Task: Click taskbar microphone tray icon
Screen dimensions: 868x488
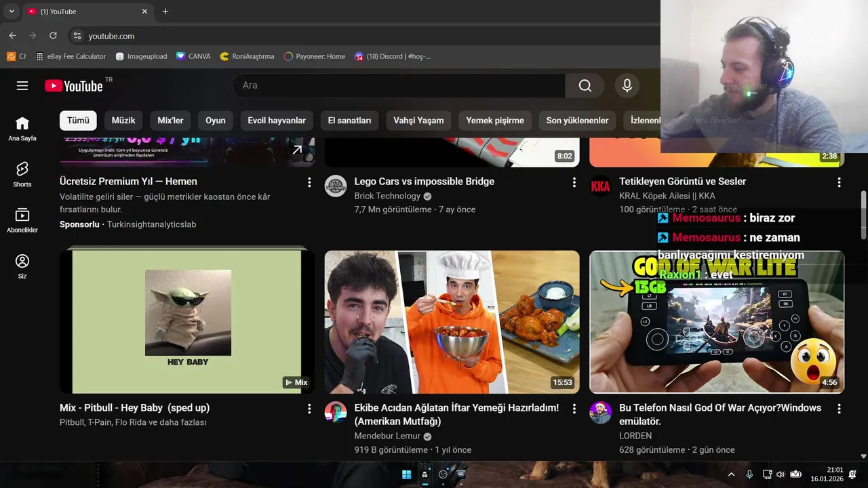Action: point(749,474)
